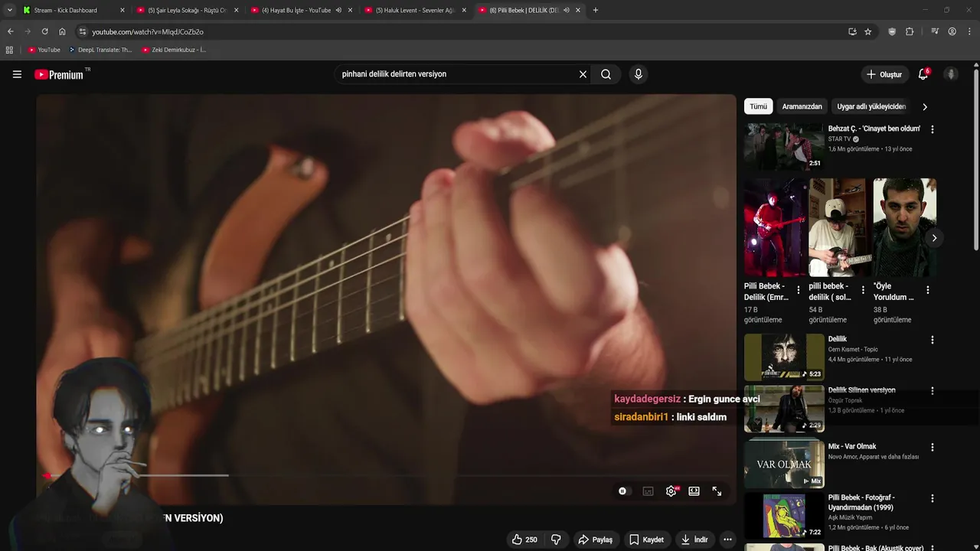This screenshot has height=551, width=980.
Task: Open Behzat Ç. Cinayet ben oldum thumbnail
Action: [x=784, y=146]
